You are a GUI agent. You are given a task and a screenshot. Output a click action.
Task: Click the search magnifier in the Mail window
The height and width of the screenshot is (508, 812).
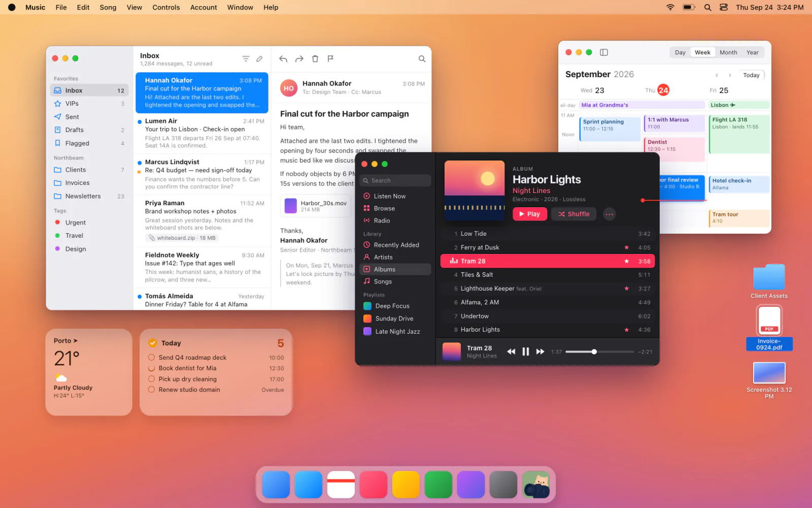click(x=422, y=59)
